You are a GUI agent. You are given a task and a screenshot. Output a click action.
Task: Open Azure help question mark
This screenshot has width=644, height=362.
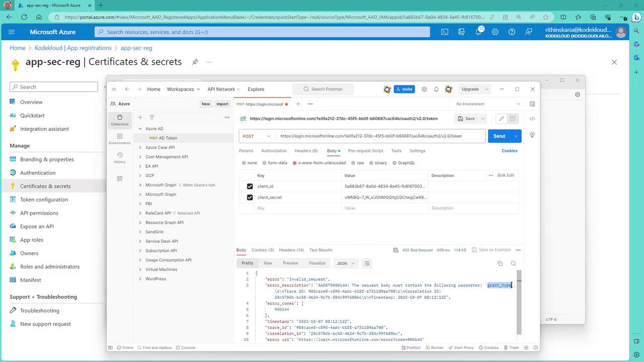(x=512, y=32)
